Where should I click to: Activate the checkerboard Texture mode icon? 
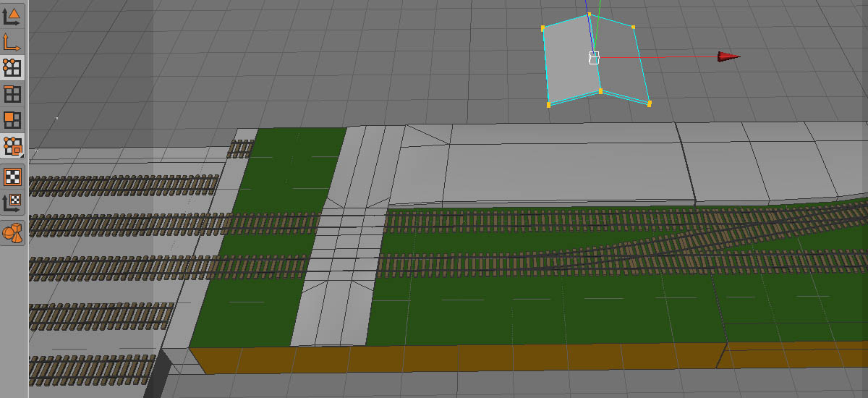point(12,177)
